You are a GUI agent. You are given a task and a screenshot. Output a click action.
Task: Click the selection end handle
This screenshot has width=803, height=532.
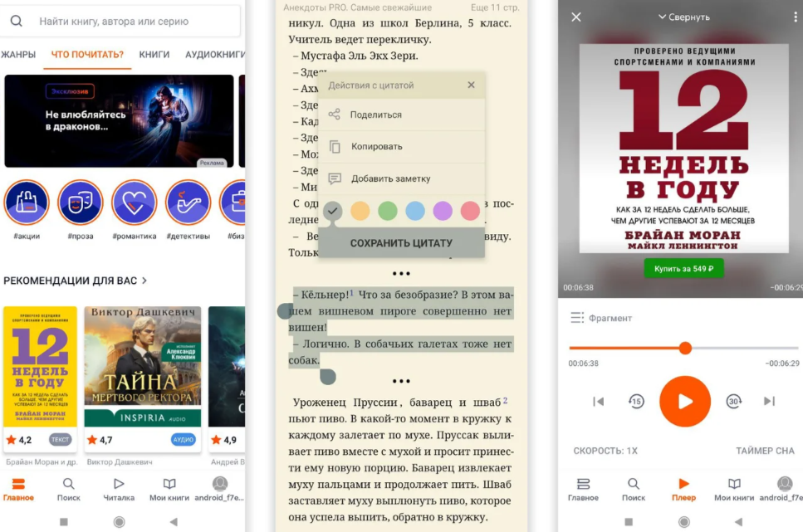[x=328, y=377]
